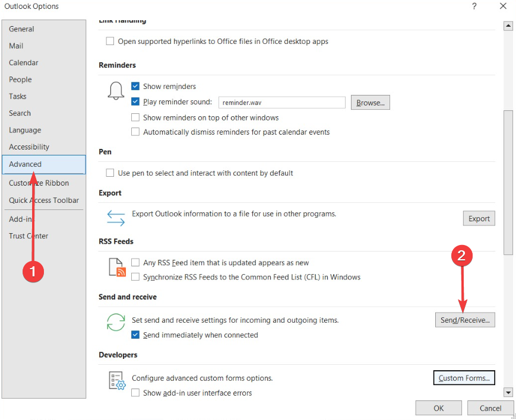Click the RSS Feeds section heading
The image size is (516, 420).
point(116,241)
